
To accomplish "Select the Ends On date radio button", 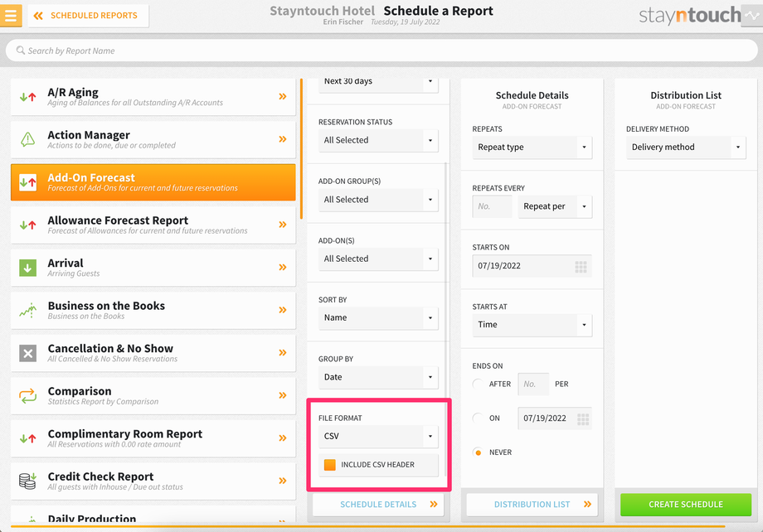I will click(x=478, y=418).
